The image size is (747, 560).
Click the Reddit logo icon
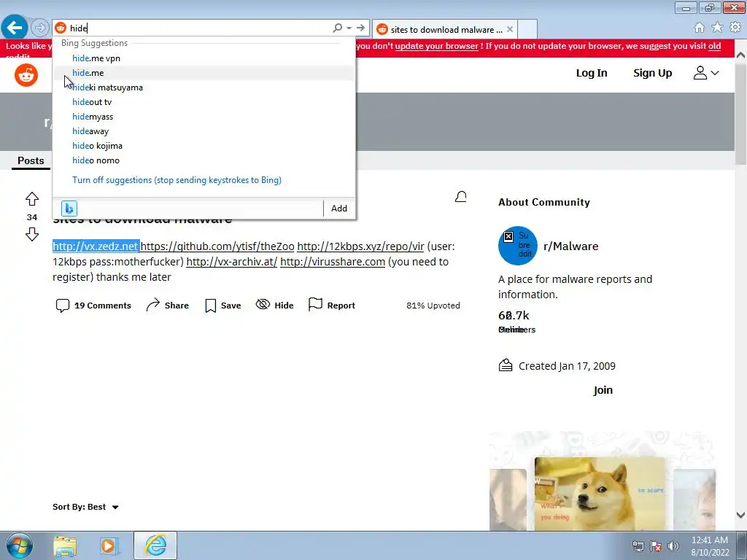tap(26, 75)
